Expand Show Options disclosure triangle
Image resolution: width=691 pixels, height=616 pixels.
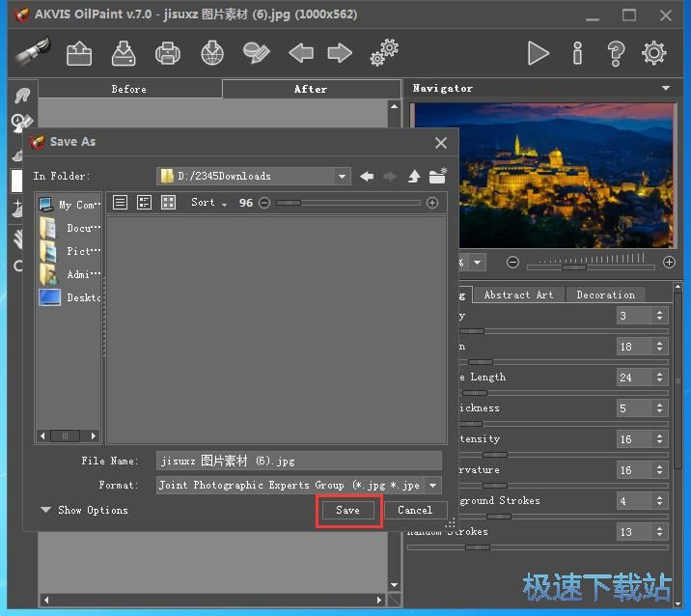45,510
